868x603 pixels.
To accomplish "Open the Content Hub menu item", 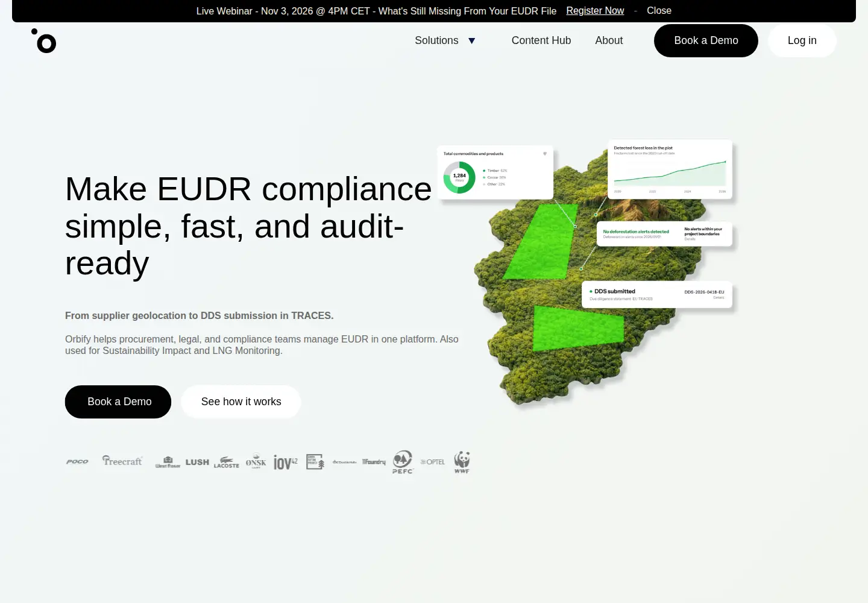I will (541, 40).
